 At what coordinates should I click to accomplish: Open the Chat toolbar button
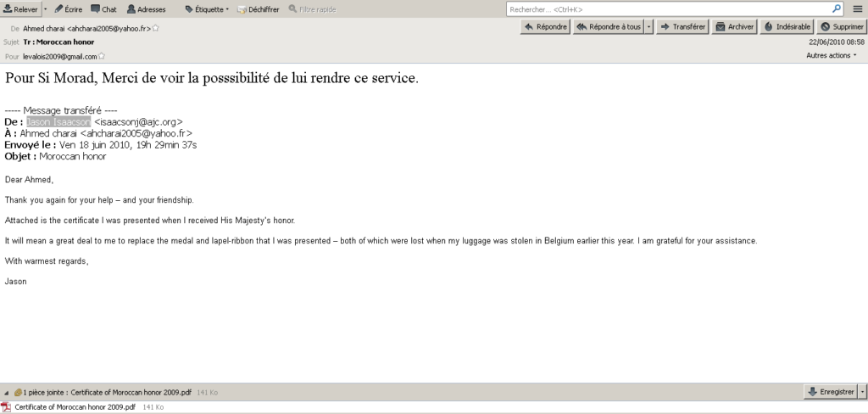(103, 8)
